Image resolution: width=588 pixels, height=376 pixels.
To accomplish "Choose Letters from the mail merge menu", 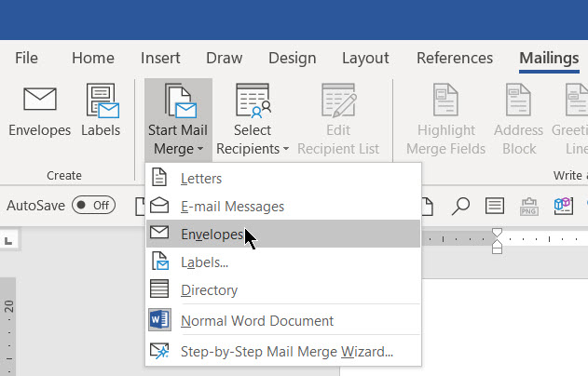I will click(283, 179).
